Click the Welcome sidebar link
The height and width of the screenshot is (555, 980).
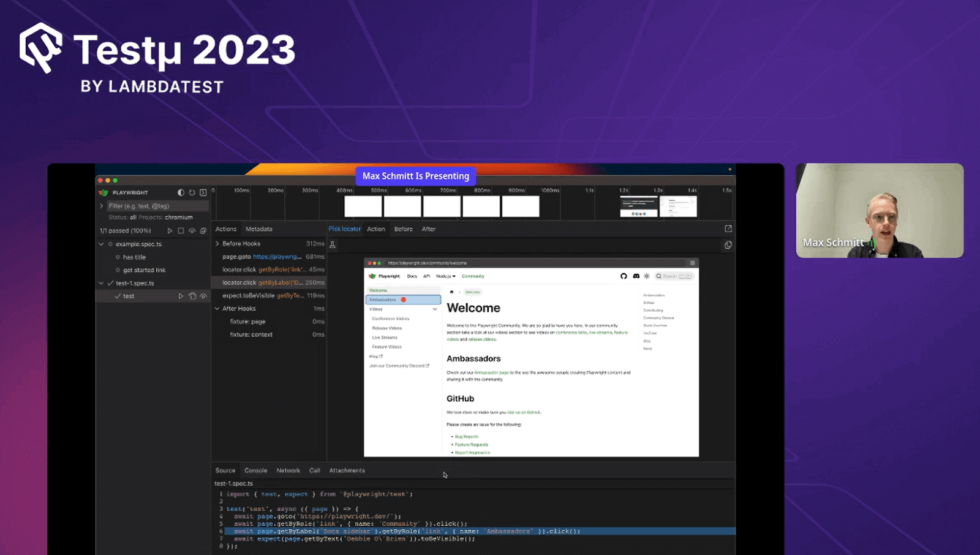tap(403, 290)
